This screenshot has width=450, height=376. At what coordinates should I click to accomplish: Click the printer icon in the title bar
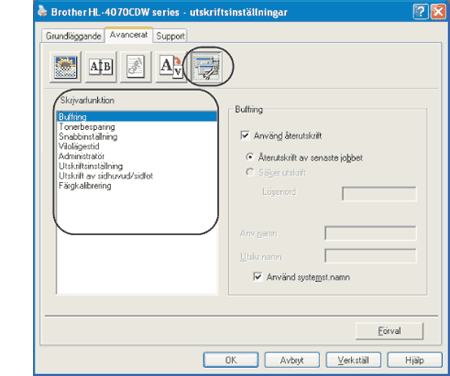(42, 11)
